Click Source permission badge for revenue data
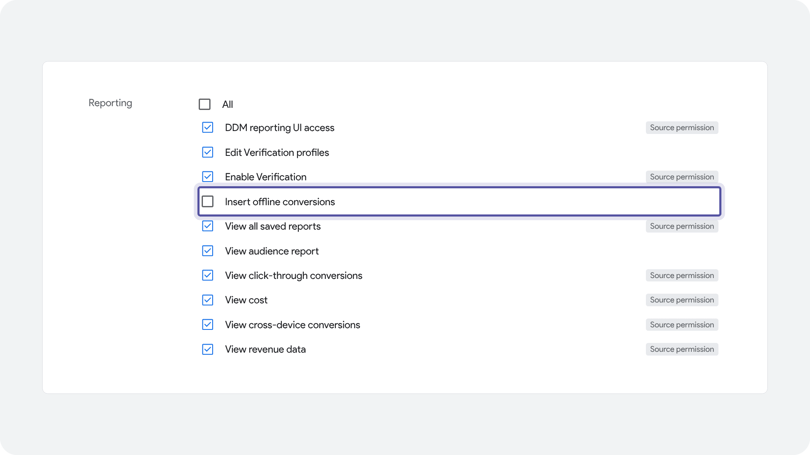810x455 pixels. [682, 349]
